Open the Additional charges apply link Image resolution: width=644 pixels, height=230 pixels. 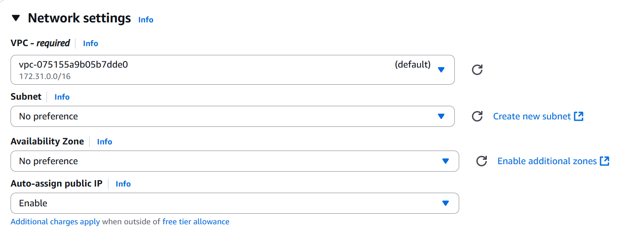[55, 222]
